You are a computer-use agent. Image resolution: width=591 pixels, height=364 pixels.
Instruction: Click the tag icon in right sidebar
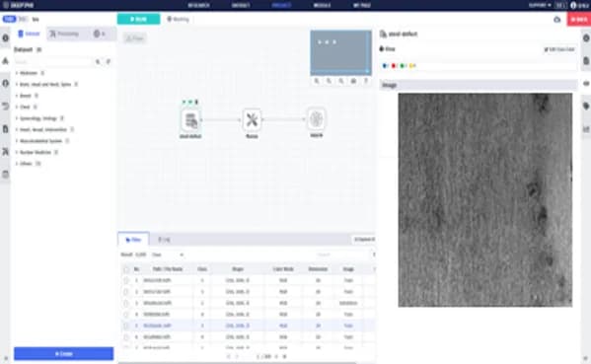pos(586,107)
